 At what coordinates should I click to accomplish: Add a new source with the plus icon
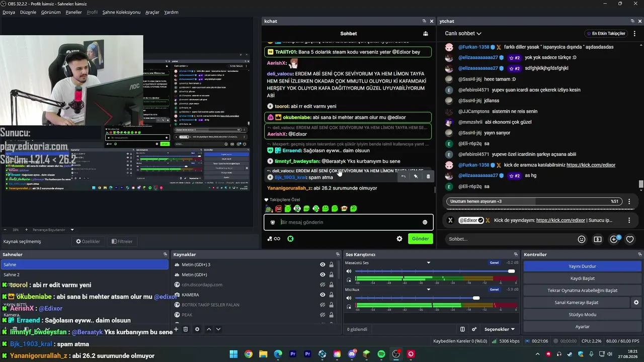pyautogui.click(x=176, y=329)
